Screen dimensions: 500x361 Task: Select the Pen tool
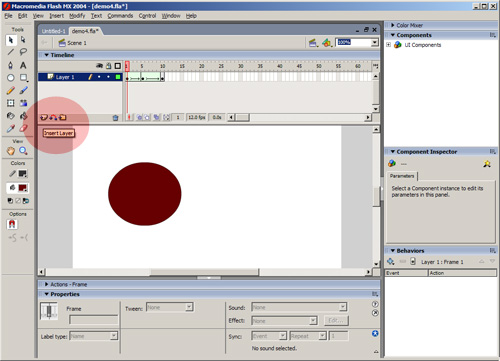(11, 65)
